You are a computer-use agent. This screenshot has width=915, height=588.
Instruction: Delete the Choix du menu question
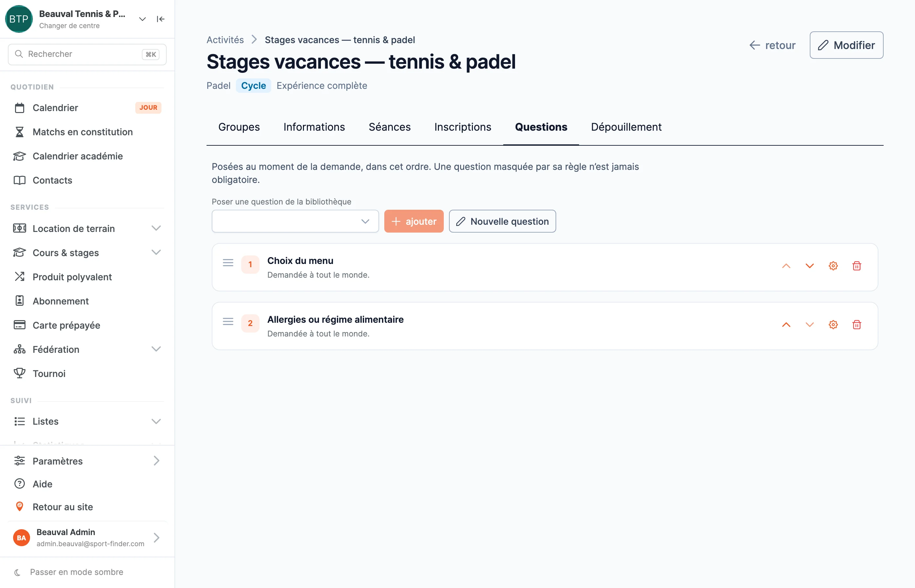857,266
